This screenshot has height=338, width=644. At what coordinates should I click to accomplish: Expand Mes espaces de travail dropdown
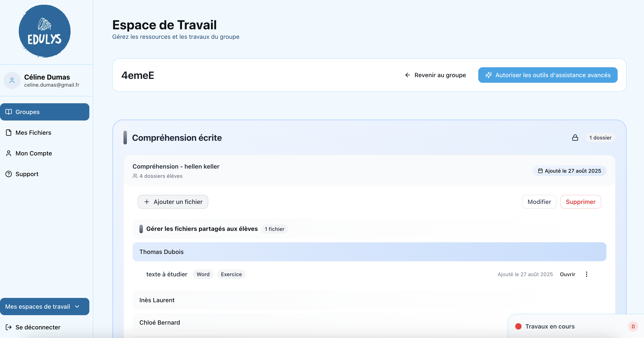[44, 306]
